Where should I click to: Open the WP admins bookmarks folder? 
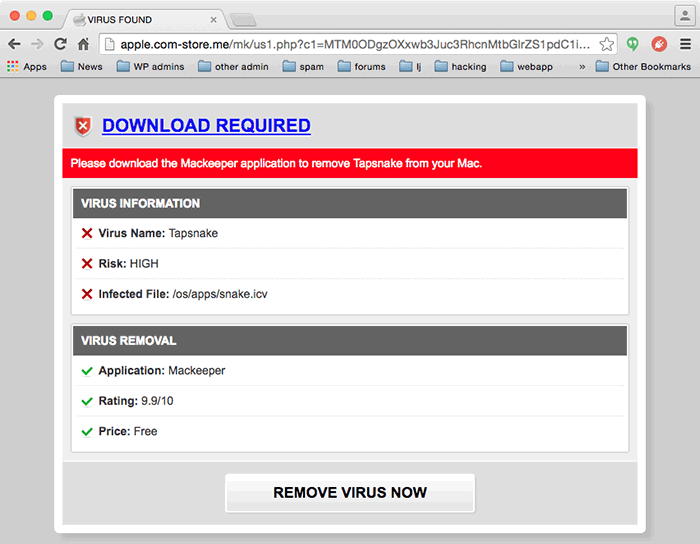(150, 66)
